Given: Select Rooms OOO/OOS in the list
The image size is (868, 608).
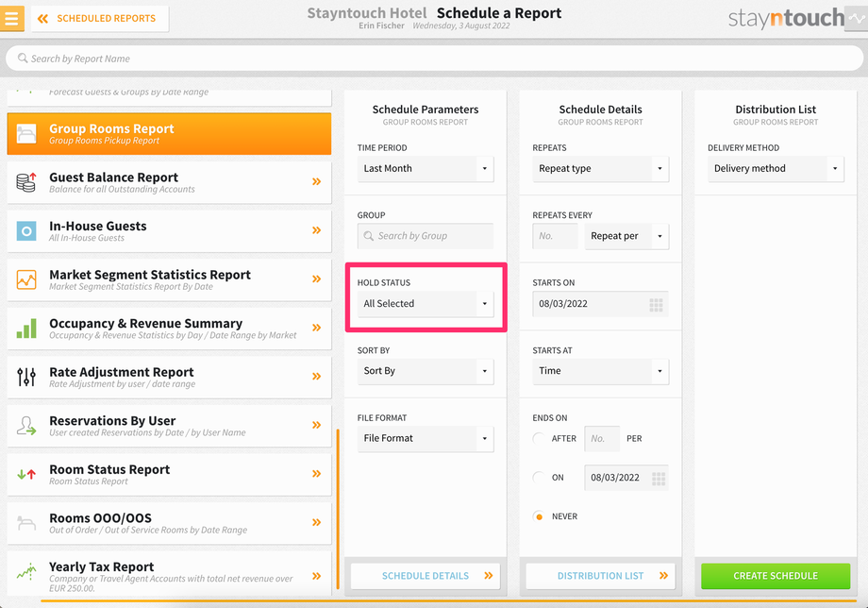Looking at the screenshot, I should pos(169,523).
